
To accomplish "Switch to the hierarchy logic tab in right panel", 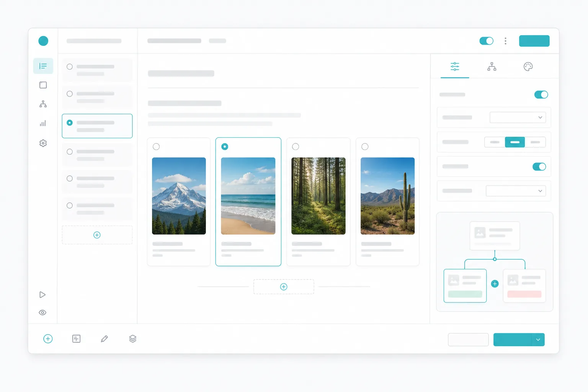I will click(x=492, y=67).
